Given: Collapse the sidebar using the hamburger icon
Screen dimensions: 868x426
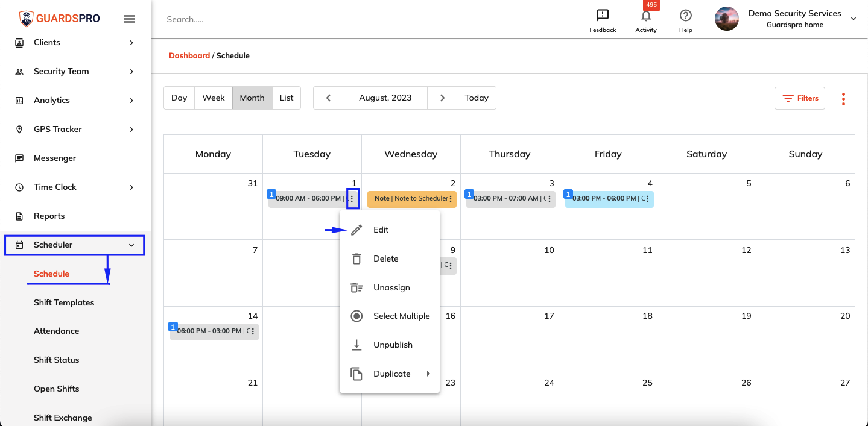Looking at the screenshot, I should pyautogui.click(x=129, y=18).
